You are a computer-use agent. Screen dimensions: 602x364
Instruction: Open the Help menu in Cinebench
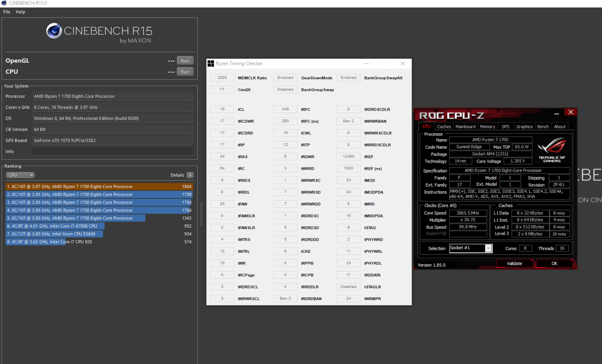(20, 12)
